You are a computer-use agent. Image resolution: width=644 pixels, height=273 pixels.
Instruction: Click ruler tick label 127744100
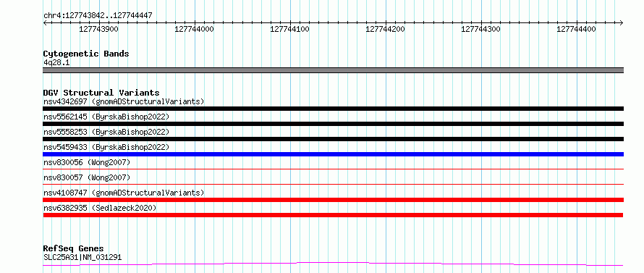click(290, 29)
